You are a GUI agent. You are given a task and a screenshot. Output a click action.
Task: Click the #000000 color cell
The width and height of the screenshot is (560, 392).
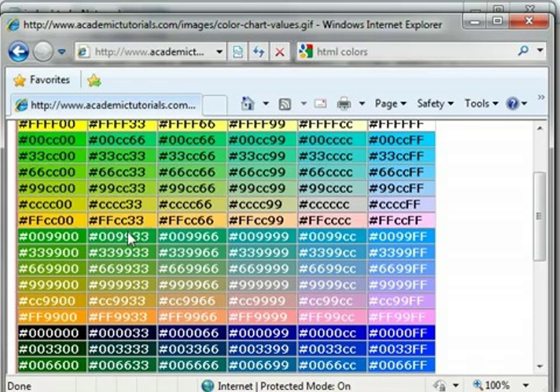click(x=52, y=333)
